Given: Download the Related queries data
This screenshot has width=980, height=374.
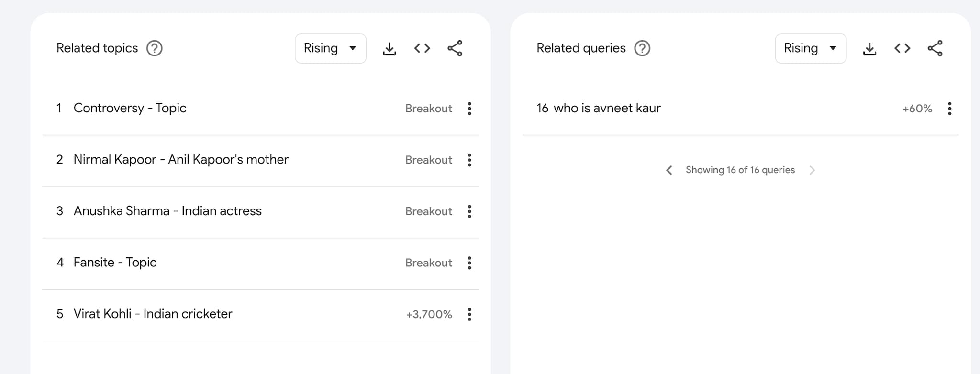Looking at the screenshot, I should 869,48.
